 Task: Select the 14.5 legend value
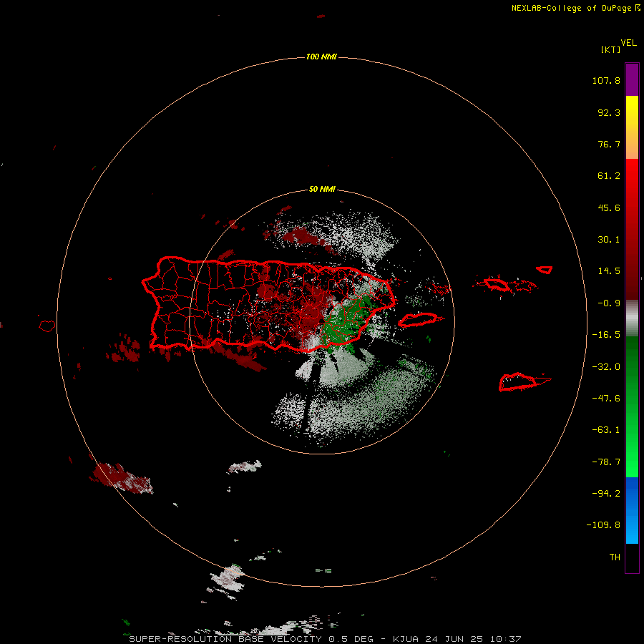pyautogui.click(x=609, y=271)
